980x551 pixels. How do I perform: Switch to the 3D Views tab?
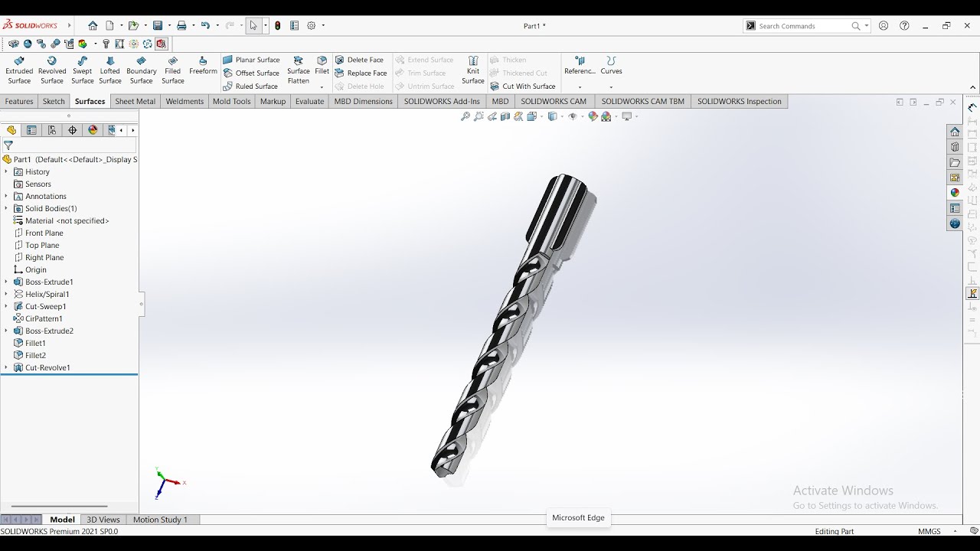click(103, 520)
